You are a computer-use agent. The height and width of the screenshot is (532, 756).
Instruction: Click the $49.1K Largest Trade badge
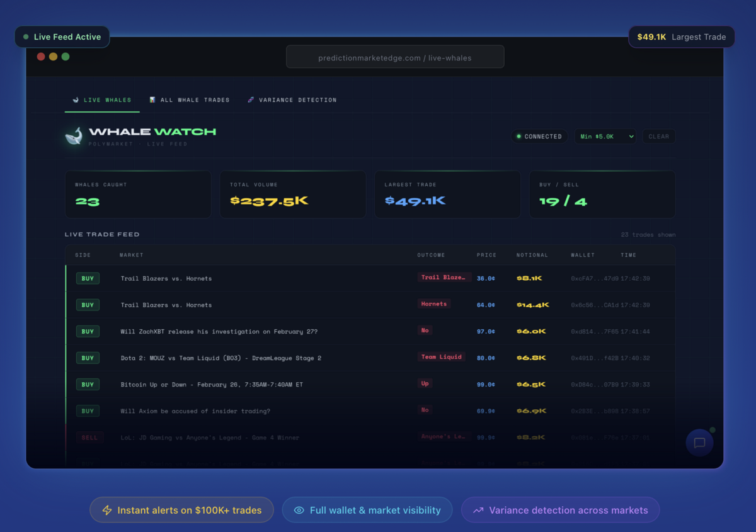(682, 37)
